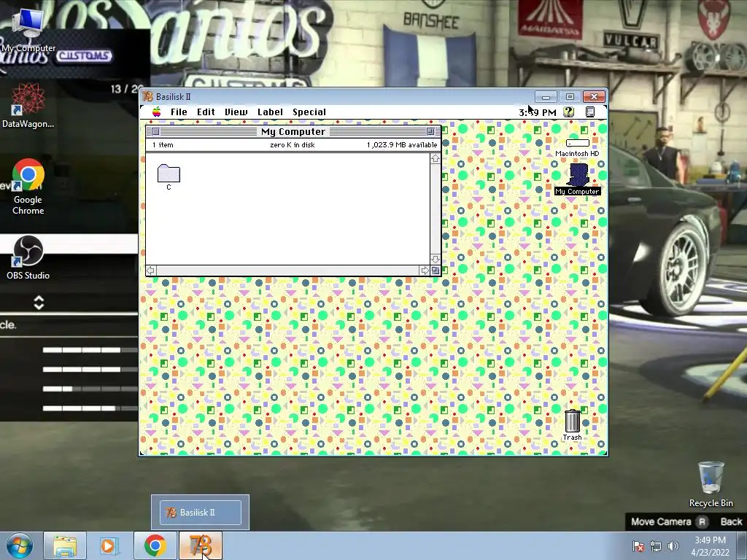This screenshot has width=747, height=560.
Task: Click the Basilisk II title bar icon
Action: [147, 97]
